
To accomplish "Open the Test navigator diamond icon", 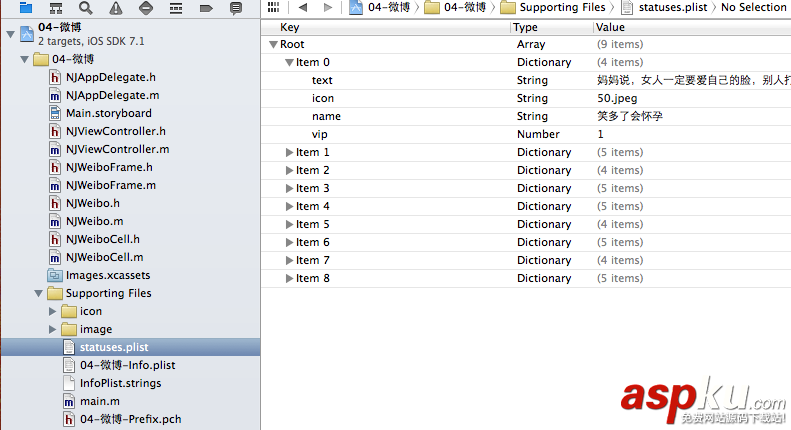I will 146,8.
